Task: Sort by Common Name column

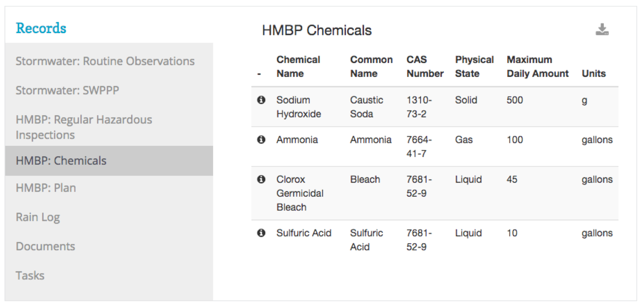Action: click(371, 66)
